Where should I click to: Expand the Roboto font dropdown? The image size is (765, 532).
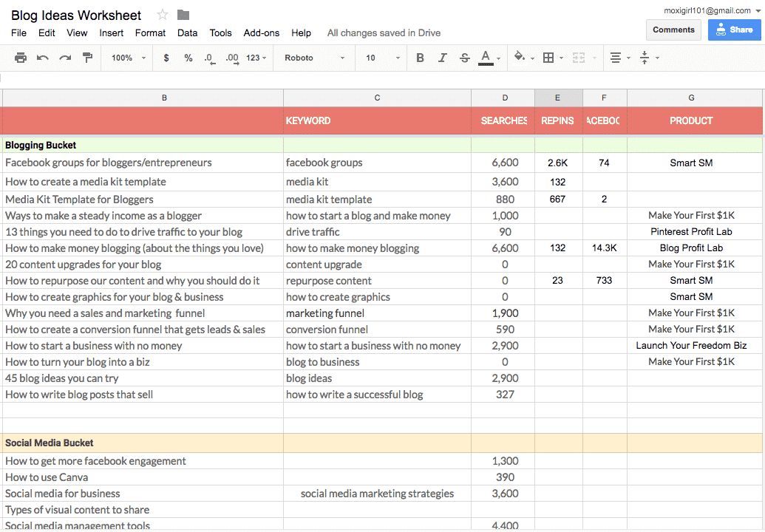click(x=315, y=58)
